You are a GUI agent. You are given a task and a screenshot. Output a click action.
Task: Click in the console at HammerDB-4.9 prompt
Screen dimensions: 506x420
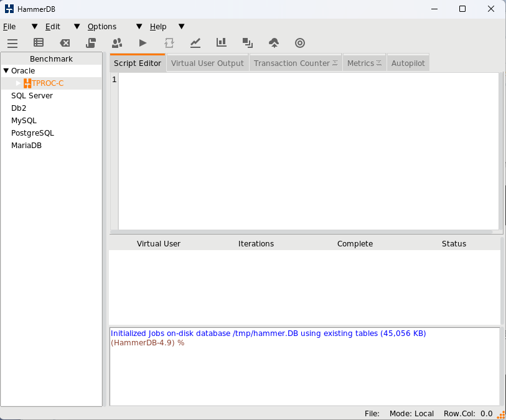pos(148,343)
